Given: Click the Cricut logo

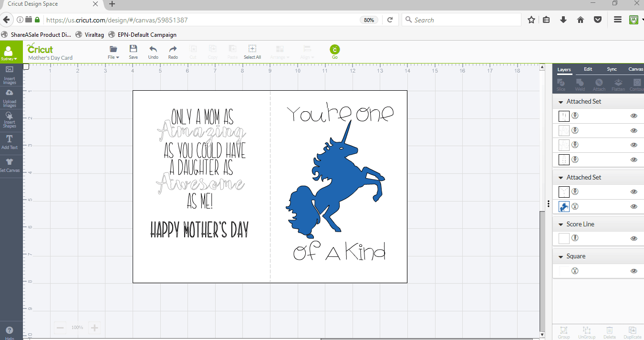Looking at the screenshot, I should click(40, 49).
